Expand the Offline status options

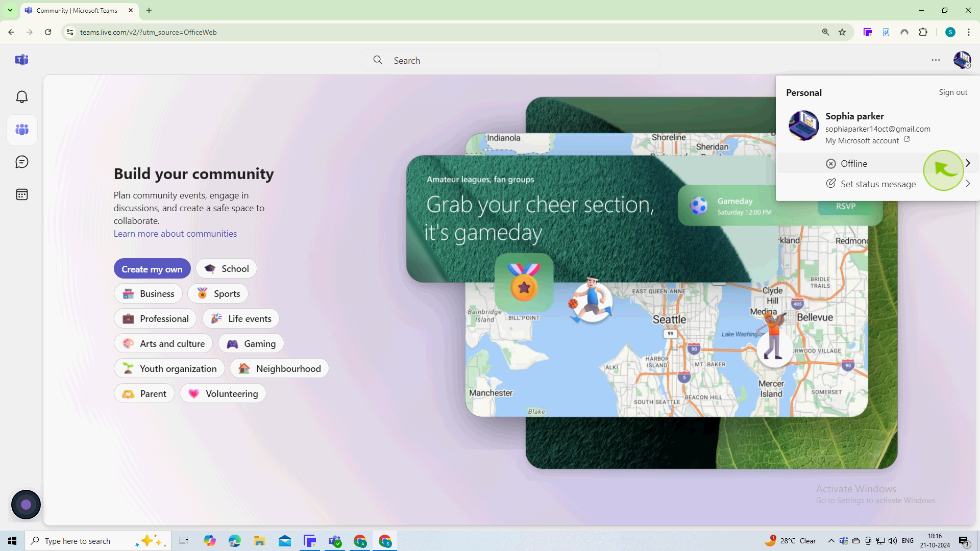(x=878, y=163)
